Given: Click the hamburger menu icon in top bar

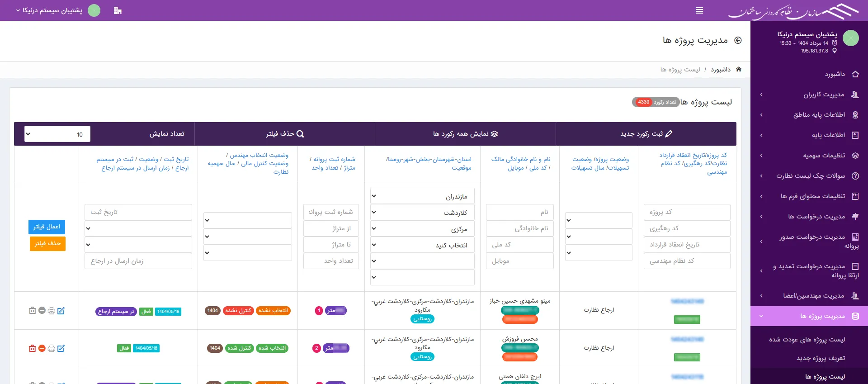Looking at the screenshot, I should pyautogui.click(x=699, y=10).
